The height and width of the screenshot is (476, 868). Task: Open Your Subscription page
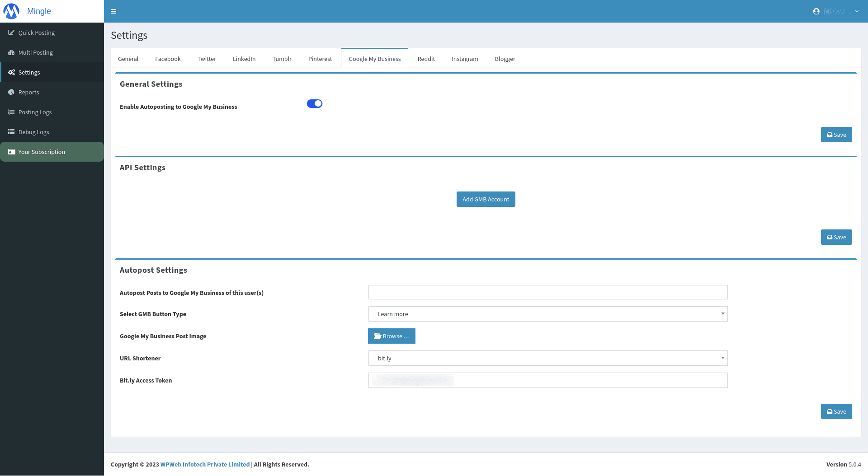(41, 152)
